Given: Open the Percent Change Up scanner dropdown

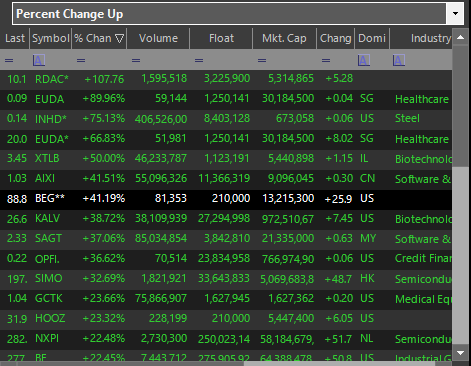Looking at the screenshot, I should (x=455, y=14).
